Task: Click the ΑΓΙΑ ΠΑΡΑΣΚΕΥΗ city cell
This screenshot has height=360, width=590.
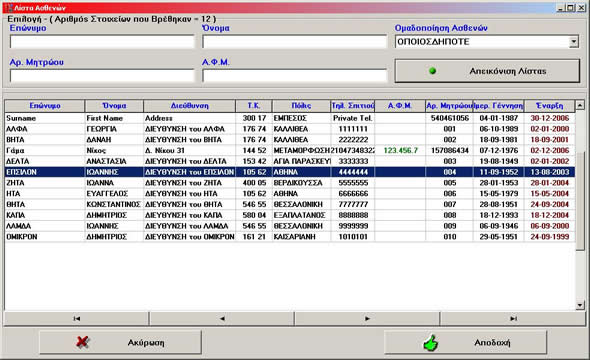Action: tap(301, 161)
